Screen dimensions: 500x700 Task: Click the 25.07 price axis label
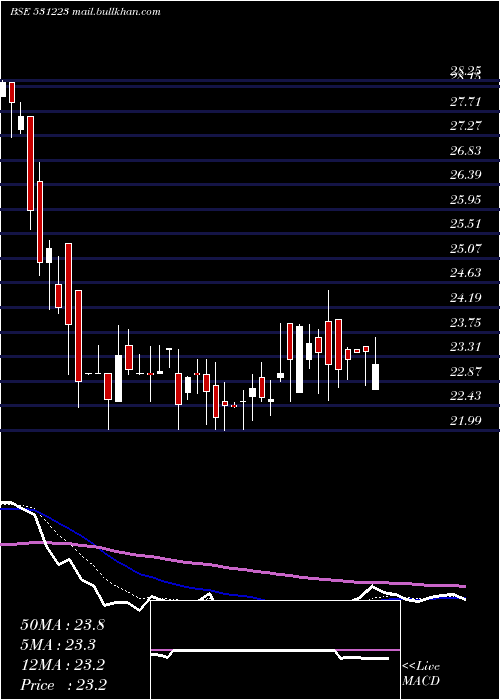point(465,248)
